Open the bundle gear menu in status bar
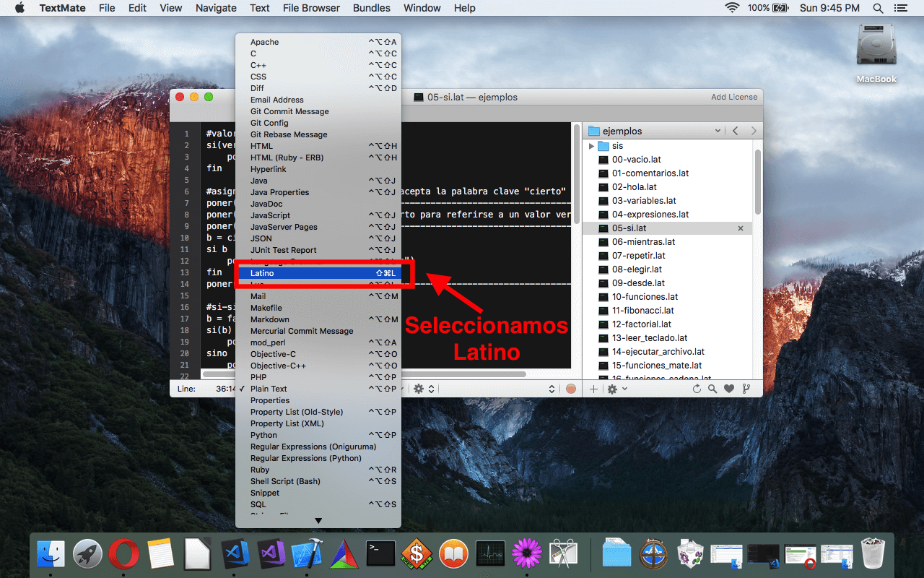The width and height of the screenshot is (924, 578). 423,389
